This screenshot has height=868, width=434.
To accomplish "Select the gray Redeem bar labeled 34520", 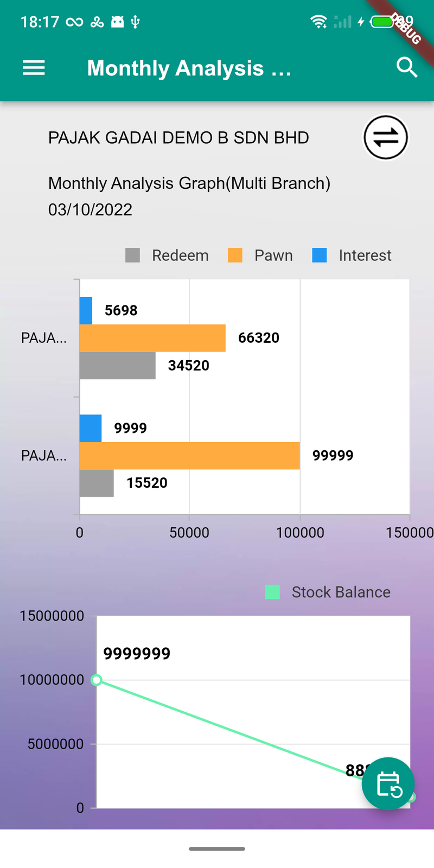I will [118, 366].
